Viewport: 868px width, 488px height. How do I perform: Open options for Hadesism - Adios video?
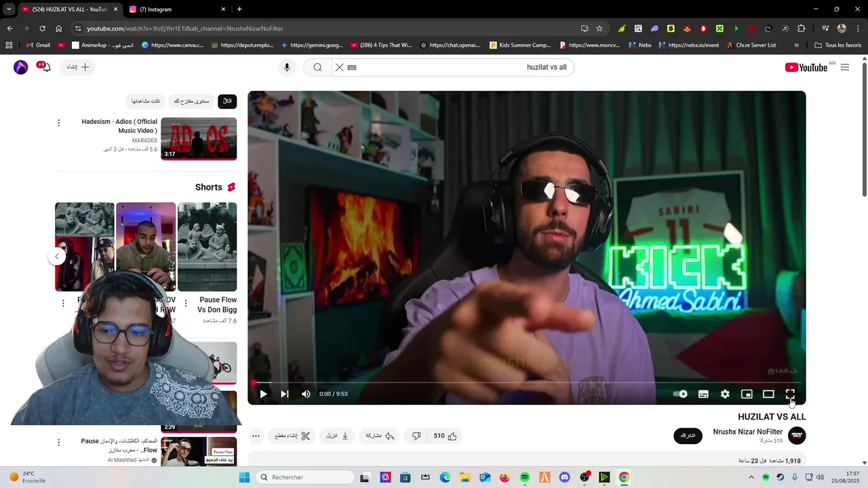[x=58, y=123]
